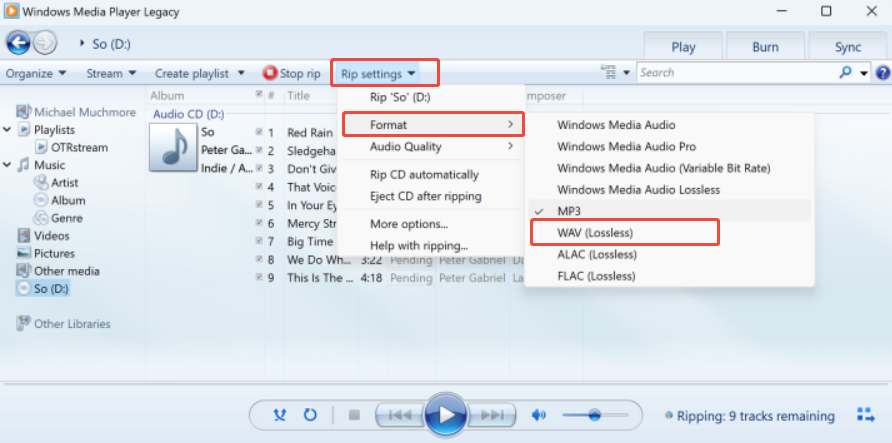Uncheck track 8 We Do What checkbox

click(x=259, y=259)
